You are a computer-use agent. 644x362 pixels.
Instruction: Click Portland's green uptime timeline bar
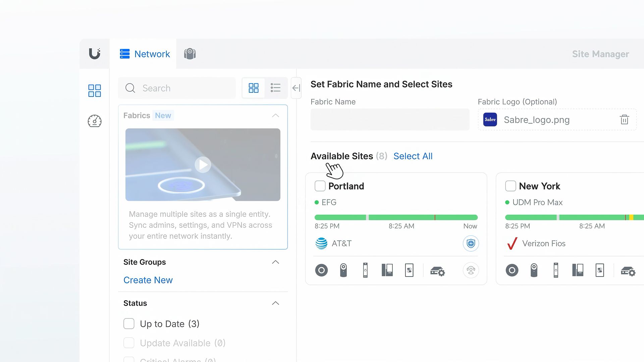click(396, 217)
